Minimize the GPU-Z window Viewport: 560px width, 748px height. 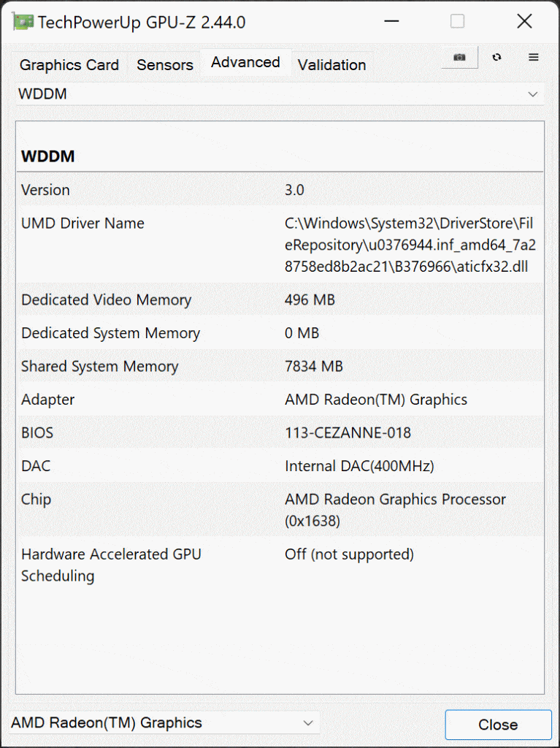391,21
